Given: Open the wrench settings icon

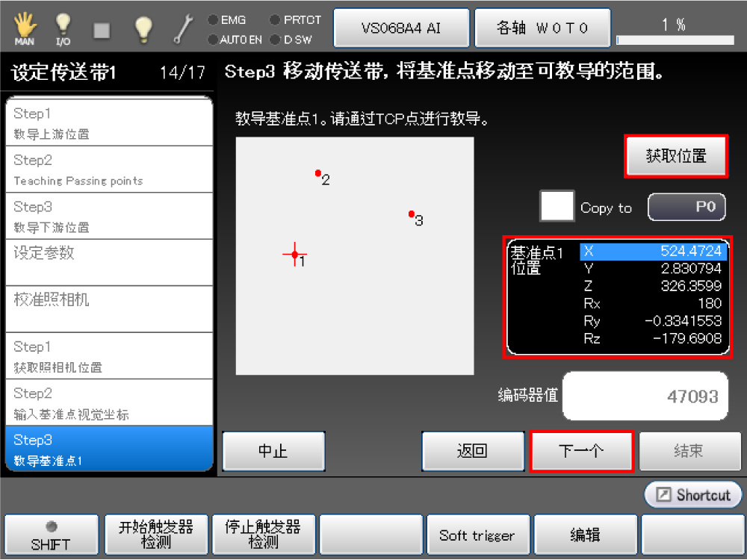Looking at the screenshot, I should pos(183,28).
